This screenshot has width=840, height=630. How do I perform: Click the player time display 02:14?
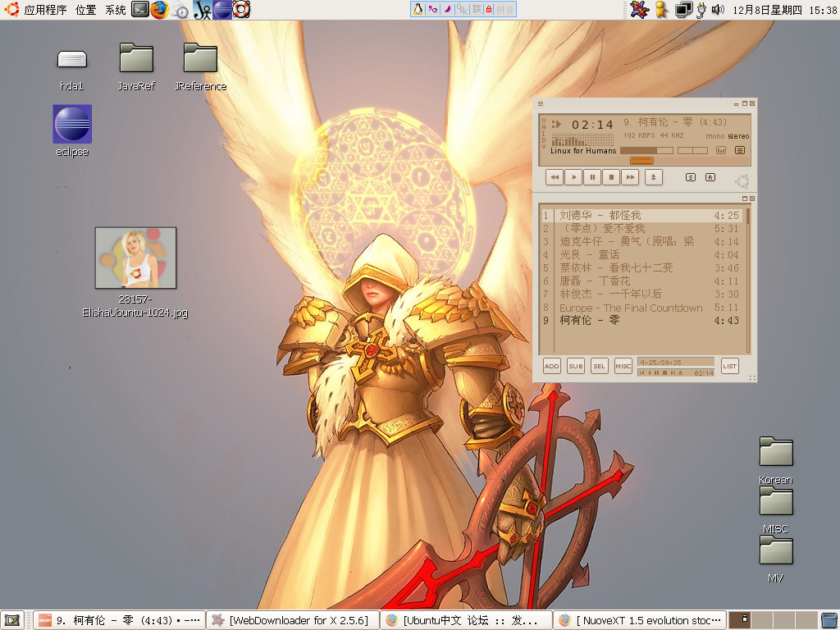pyautogui.click(x=592, y=125)
